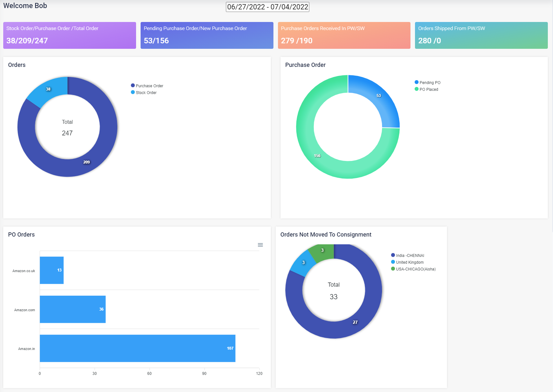The height and width of the screenshot is (392, 553).
Task: Open the Stock Order/Purchase Order/Total Order card
Action: 69,35
